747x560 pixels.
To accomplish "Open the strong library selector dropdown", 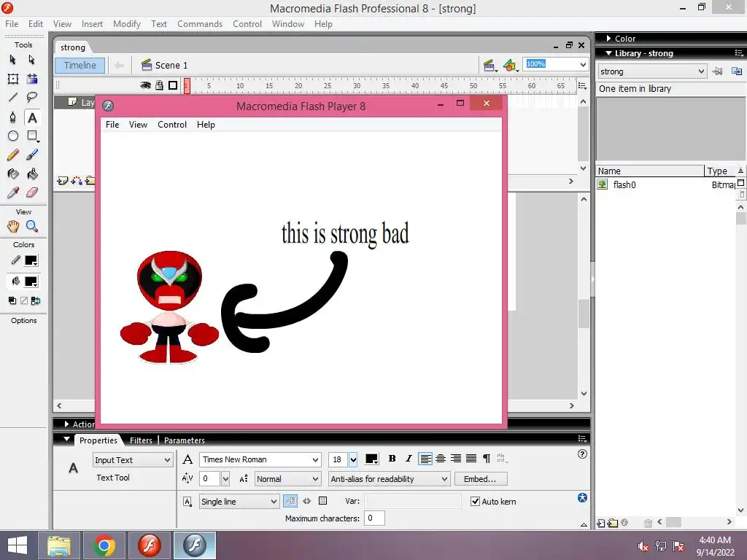I will click(x=652, y=71).
